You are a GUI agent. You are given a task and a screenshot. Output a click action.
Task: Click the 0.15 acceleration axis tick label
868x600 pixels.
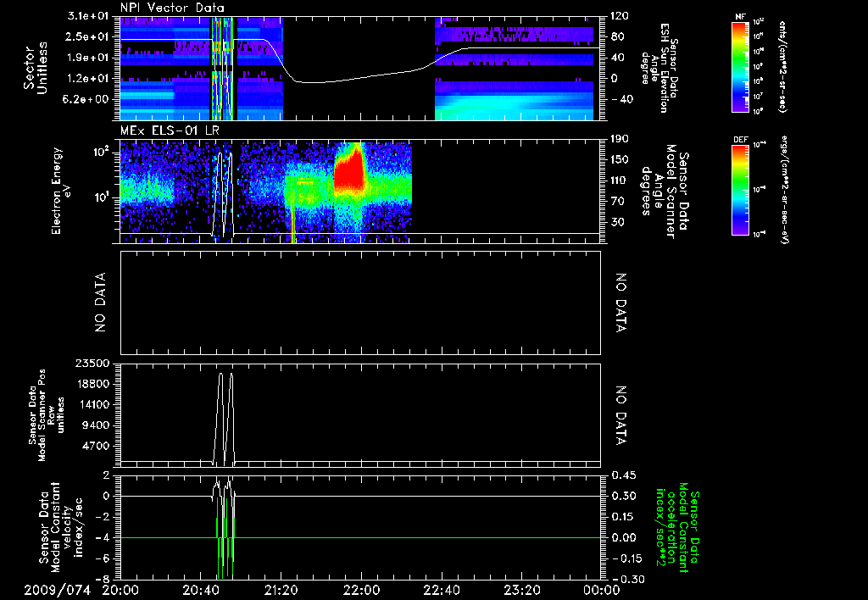coord(623,517)
